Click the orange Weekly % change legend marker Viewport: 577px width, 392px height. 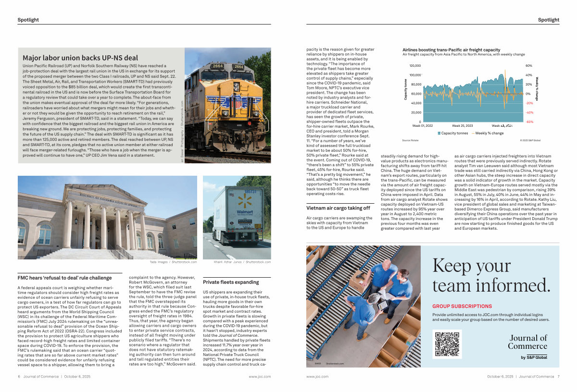tap(473, 133)
